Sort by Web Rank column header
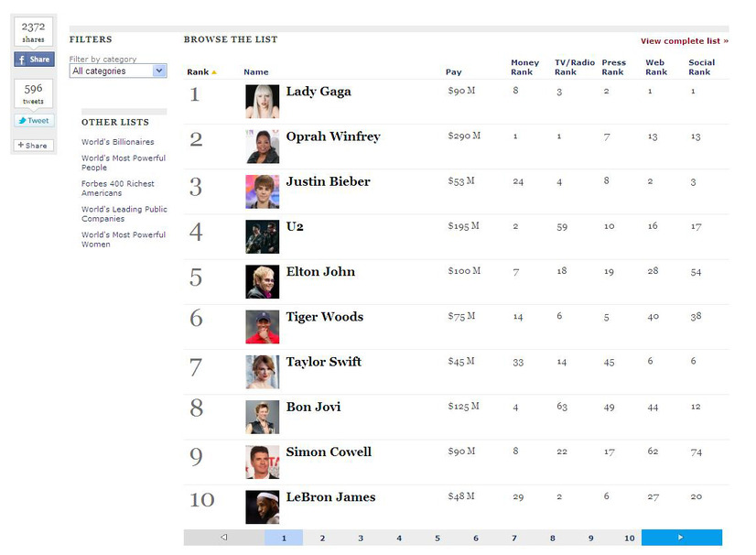The image size is (756, 555). tap(655, 67)
